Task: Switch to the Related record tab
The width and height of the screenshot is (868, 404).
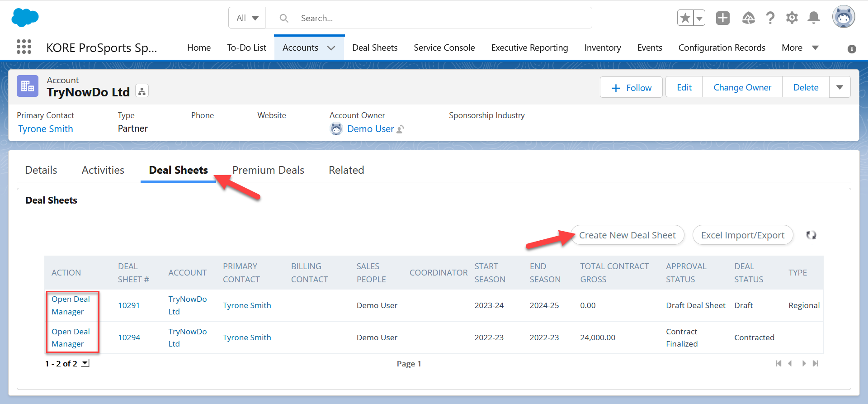Action: pyautogui.click(x=346, y=170)
